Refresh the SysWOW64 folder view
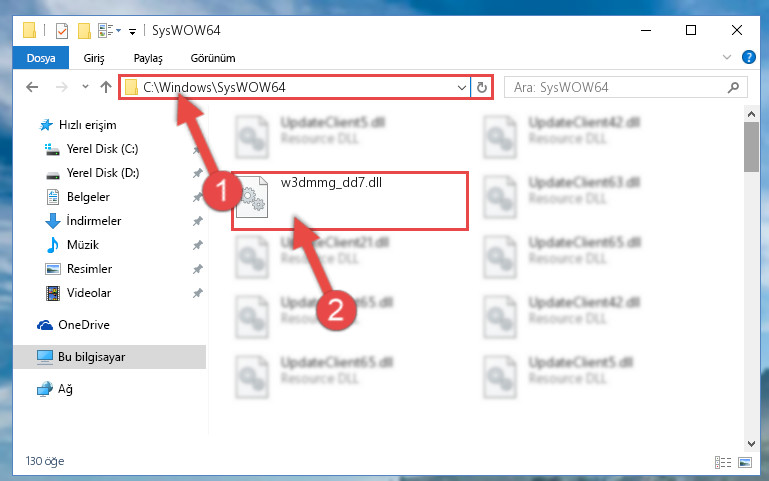Viewport: 769px width, 481px height. coord(482,87)
